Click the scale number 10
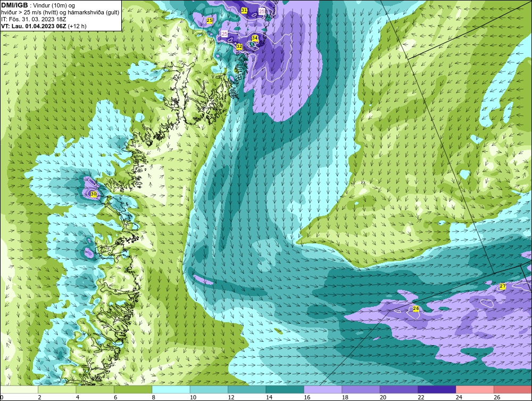 click(x=193, y=397)
